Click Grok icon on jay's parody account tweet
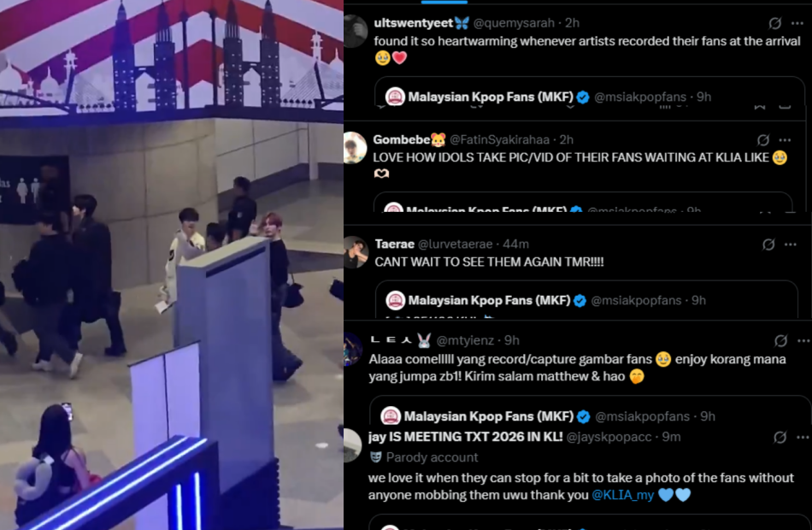The width and height of the screenshot is (812, 530). click(780, 438)
